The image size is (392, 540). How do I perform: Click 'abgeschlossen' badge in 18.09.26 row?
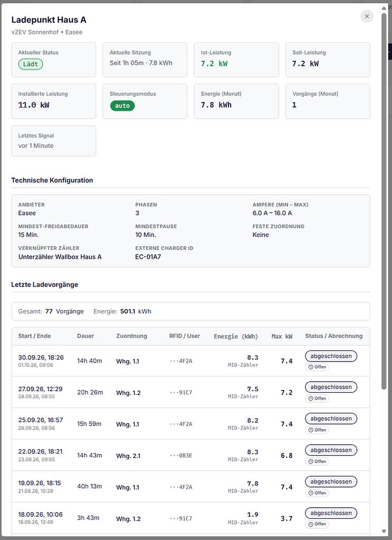331,513
